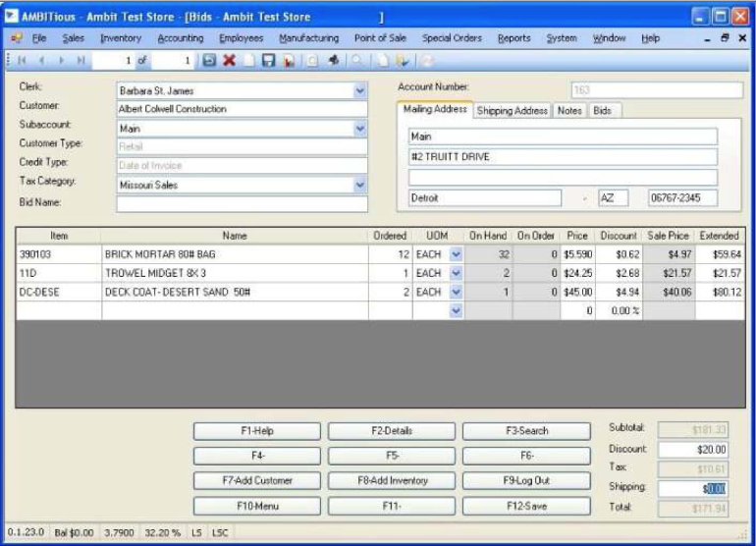756x546 pixels.
Task: Open the Inventory menu
Action: (121, 38)
